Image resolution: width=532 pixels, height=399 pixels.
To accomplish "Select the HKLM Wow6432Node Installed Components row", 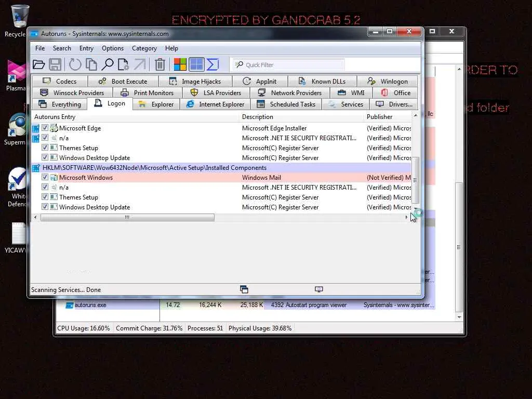I will [x=221, y=168].
